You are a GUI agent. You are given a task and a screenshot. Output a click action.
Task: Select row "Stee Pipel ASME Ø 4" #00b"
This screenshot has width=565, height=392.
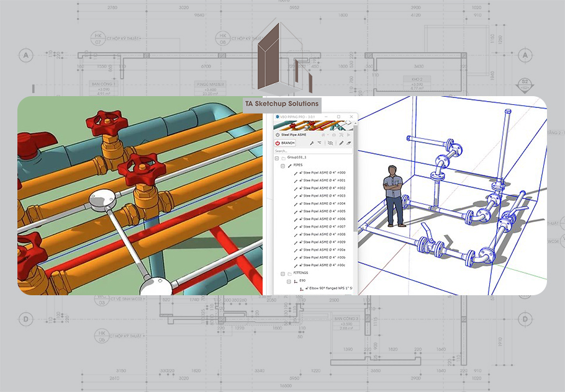click(324, 258)
